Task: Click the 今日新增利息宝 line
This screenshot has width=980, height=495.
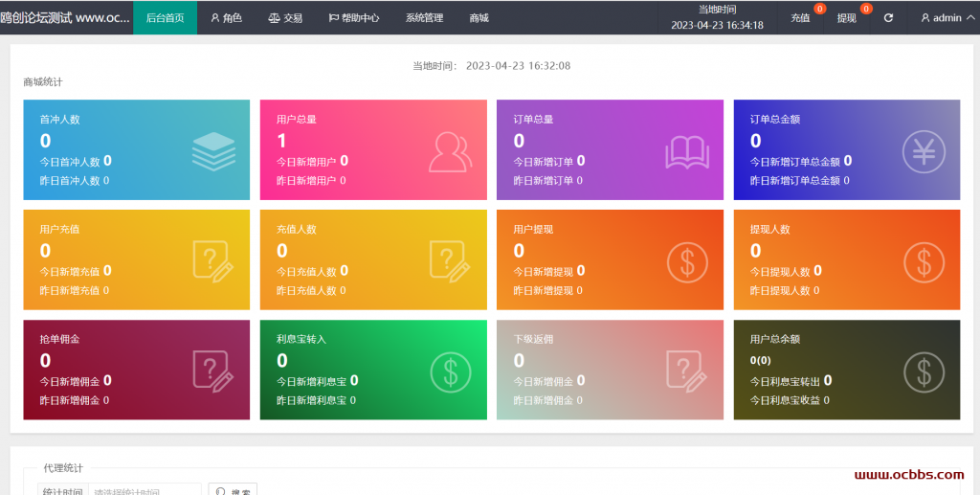Action: 318,381
